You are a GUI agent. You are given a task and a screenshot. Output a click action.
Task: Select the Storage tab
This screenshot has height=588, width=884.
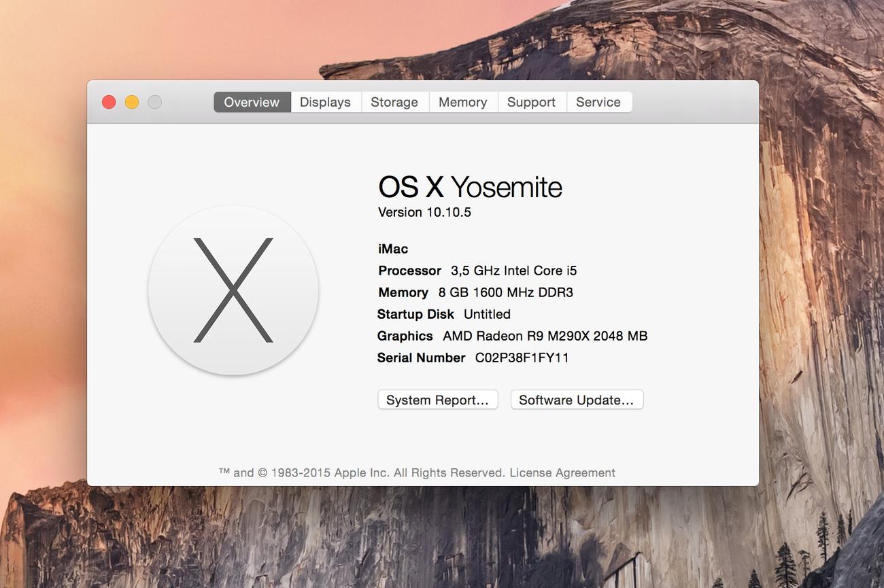[x=394, y=102]
